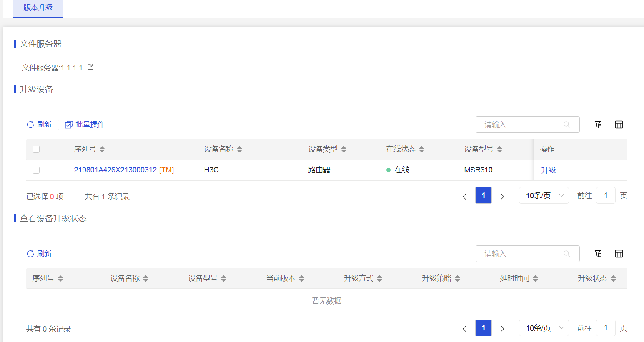Refresh the upgrade device list

[39, 125]
